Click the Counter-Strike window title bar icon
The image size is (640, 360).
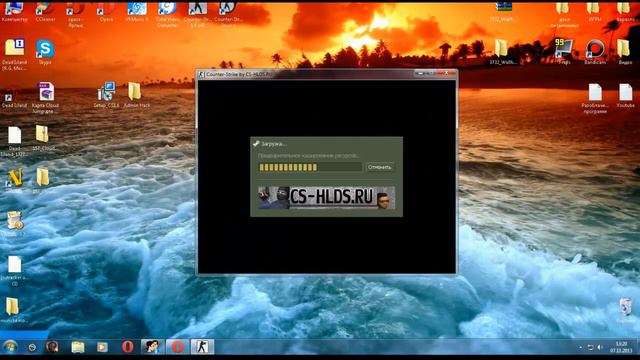[201, 74]
